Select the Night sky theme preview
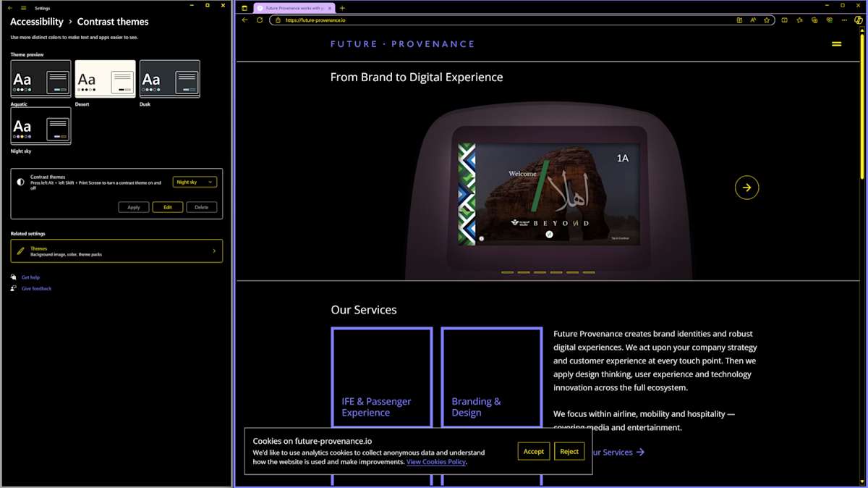Viewport: 868px width, 488px height. coord(41,126)
